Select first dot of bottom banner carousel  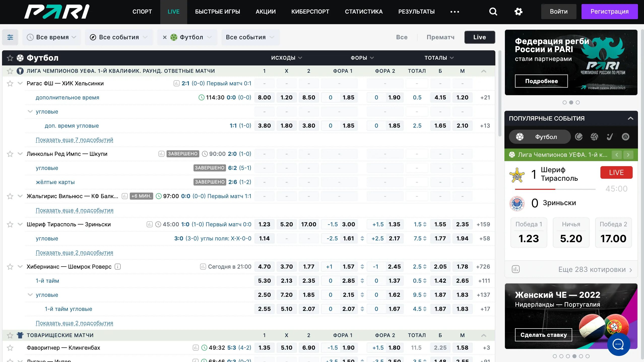tap(555, 356)
